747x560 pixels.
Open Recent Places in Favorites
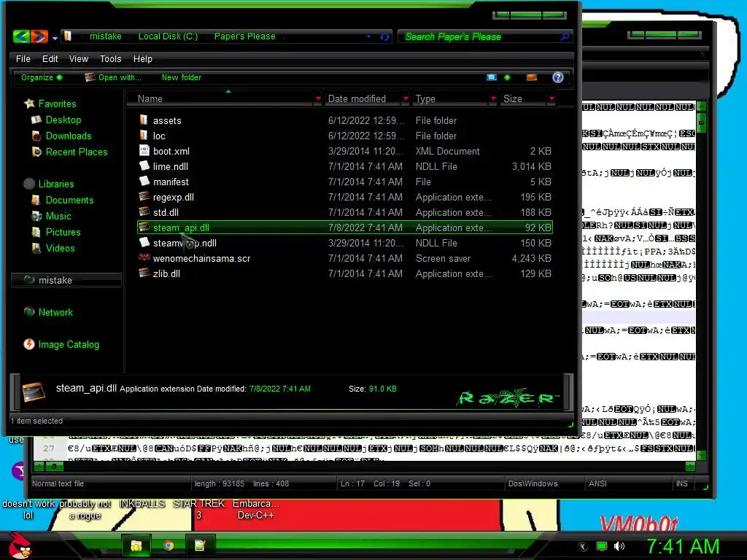[77, 152]
